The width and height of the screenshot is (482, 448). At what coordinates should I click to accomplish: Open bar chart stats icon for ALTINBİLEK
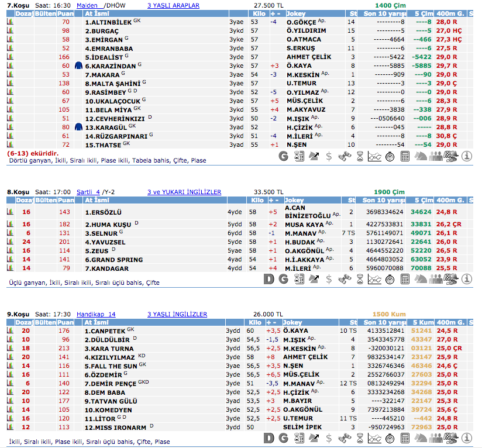pos(10,22)
